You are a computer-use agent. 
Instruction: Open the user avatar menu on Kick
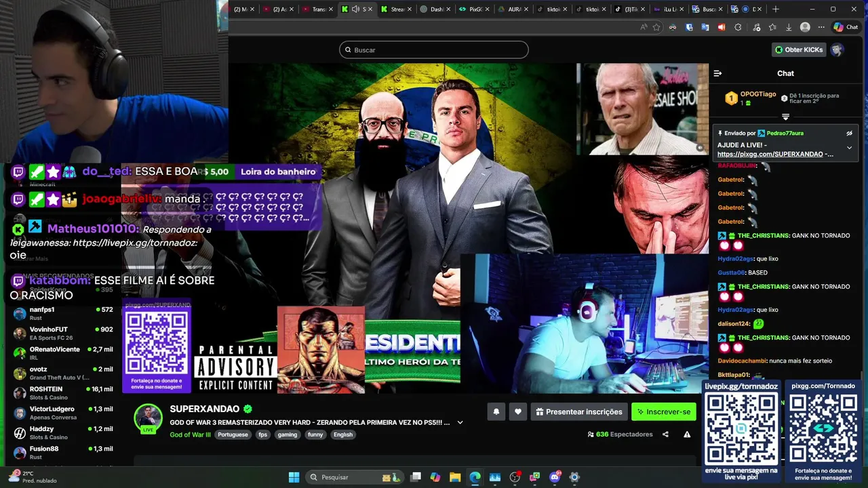pos(837,49)
